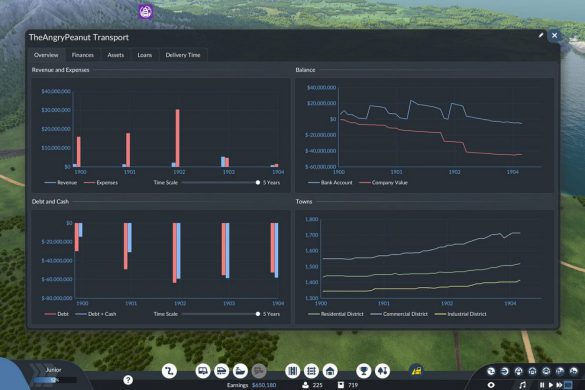Open the road construction menu
The height and width of the screenshot is (390, 585).
pyautogui.click(x=292, y=371)
